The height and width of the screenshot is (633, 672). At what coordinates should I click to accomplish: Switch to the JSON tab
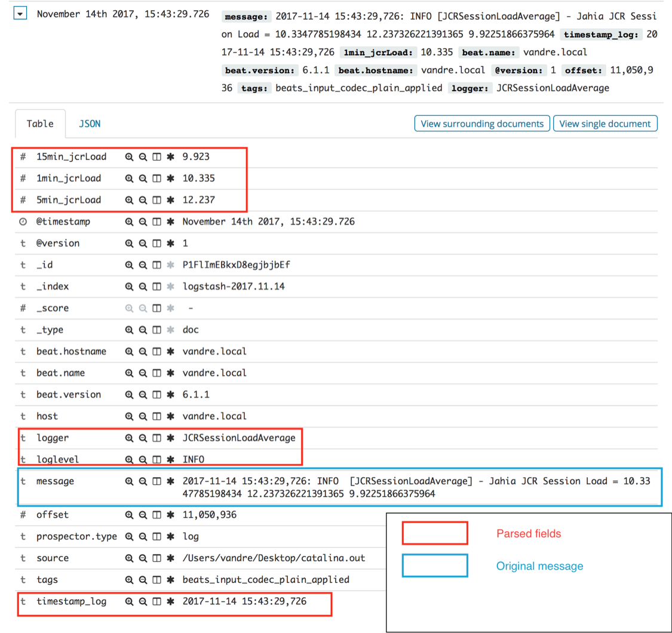coord(90,124)
